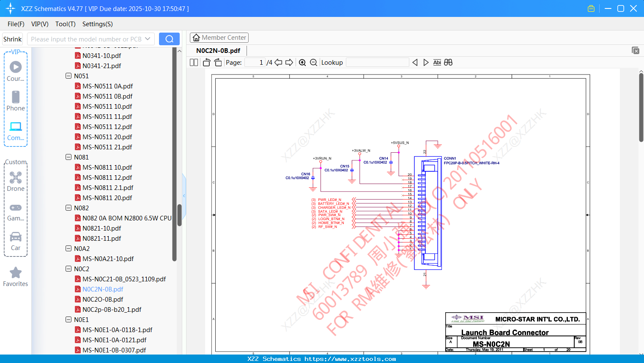Open the Member Center

219,38
